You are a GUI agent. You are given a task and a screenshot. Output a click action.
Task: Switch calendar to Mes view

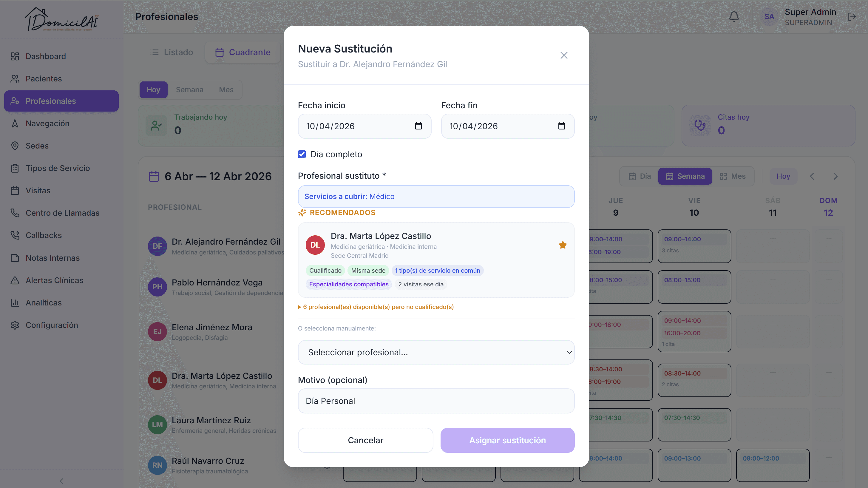(x=732, y=176)
